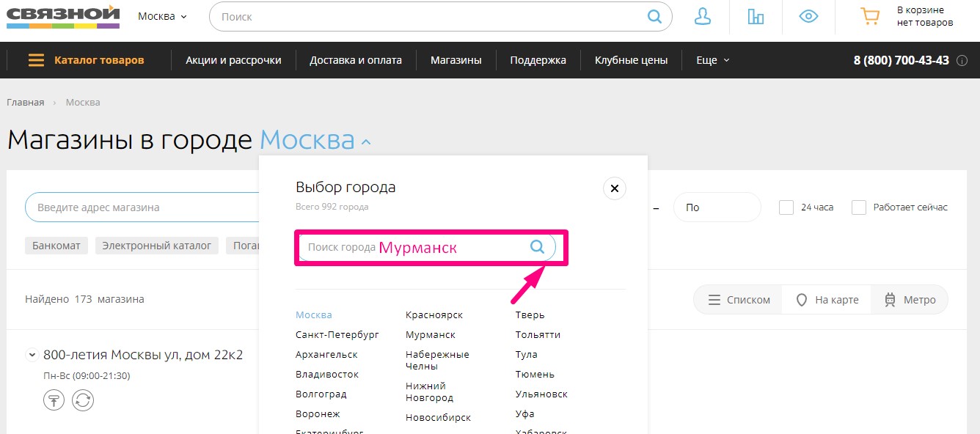Go to Главная breadcrumb
The width and height of the screenshot is (980, 434).
[x=26, y=102]
